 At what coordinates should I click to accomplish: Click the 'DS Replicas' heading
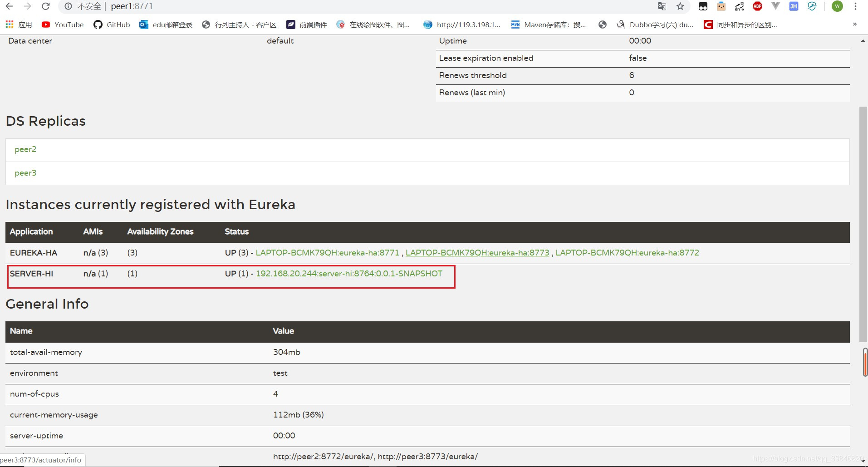coord(45,121)
